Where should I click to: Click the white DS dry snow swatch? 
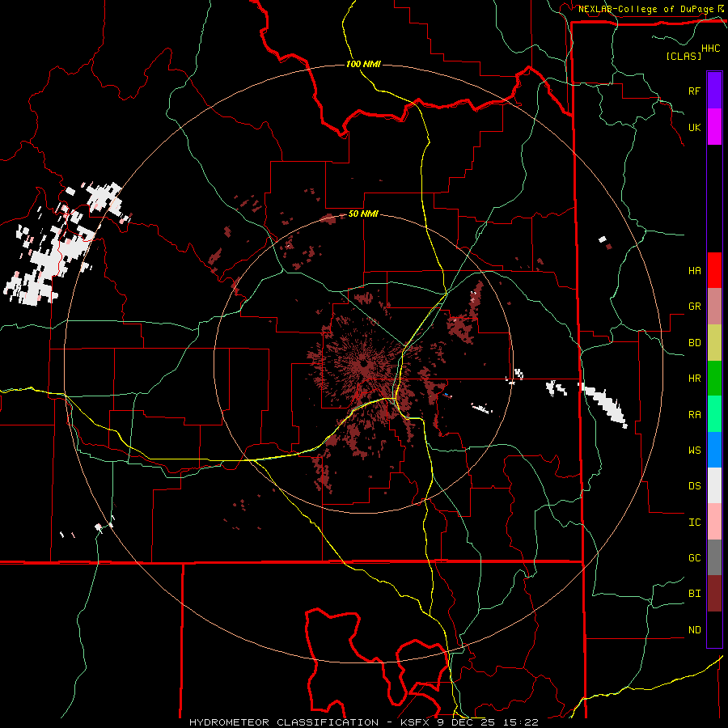point(714,485)
